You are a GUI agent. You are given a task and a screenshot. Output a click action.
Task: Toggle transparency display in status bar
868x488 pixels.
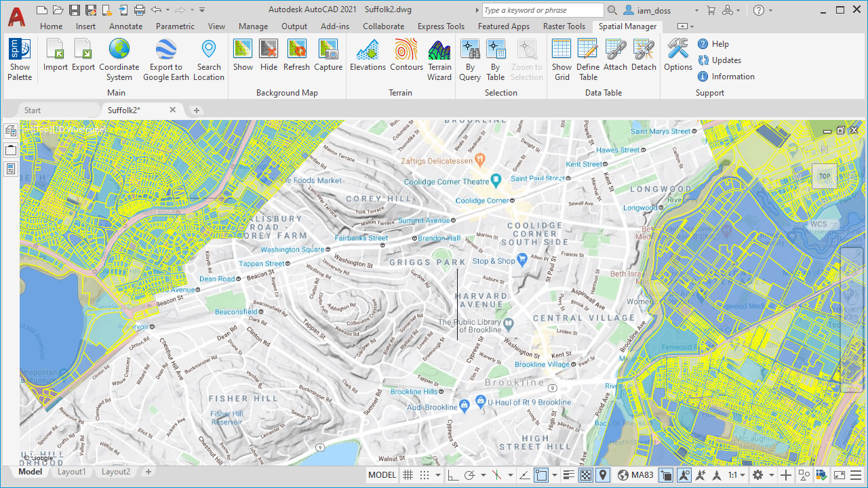(x=586, y=475)
